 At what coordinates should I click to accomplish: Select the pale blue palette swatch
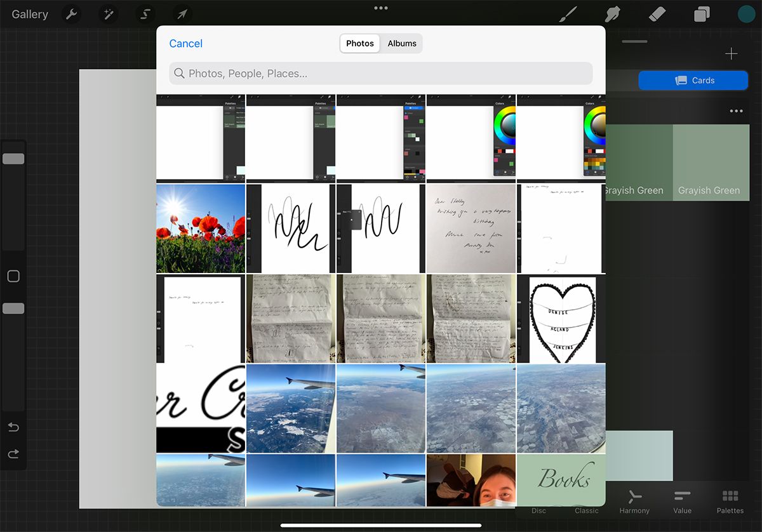point(639,455)
